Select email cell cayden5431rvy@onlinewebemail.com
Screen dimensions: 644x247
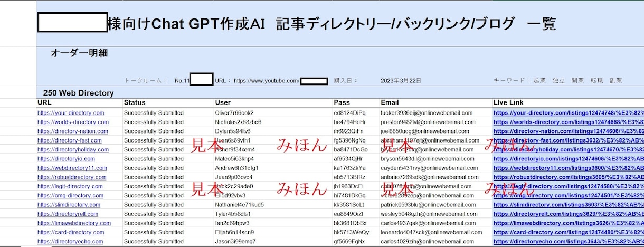point(427,168)
